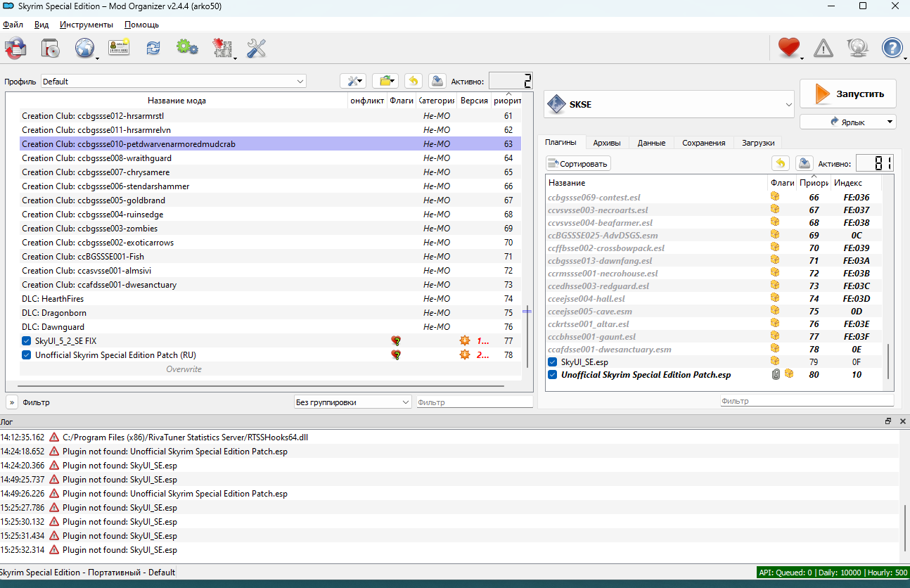This screenshot has height=588, width=910.
Task: Click the SKSE executable diamond icon
Action: [x=557, y=105]
